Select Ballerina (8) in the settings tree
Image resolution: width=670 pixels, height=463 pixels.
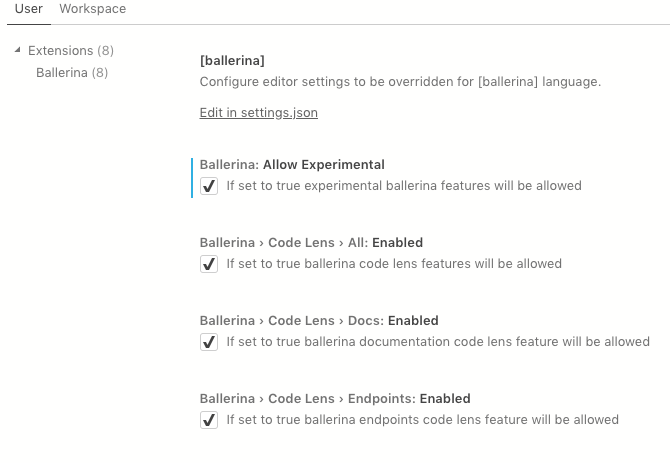tap(72, 72)
